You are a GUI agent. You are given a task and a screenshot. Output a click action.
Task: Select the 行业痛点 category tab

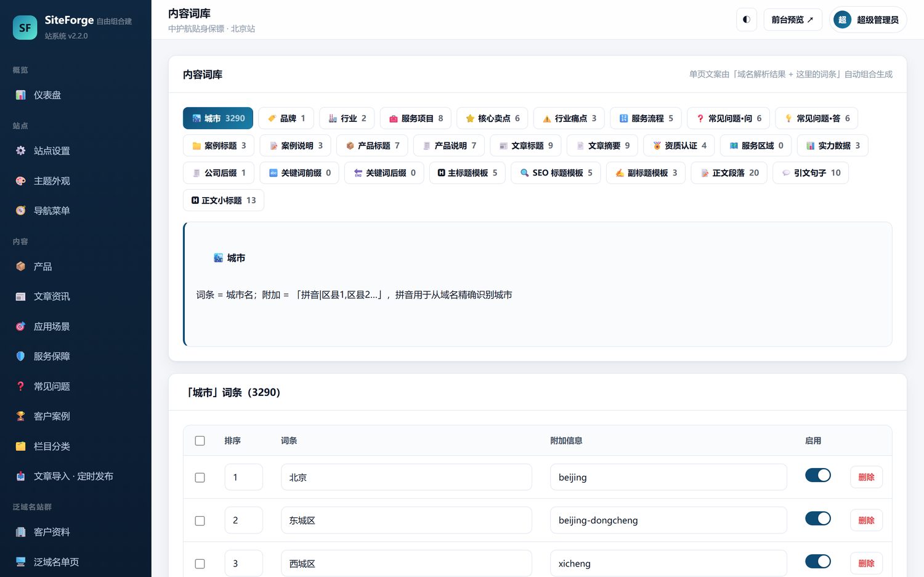[569, 118]
